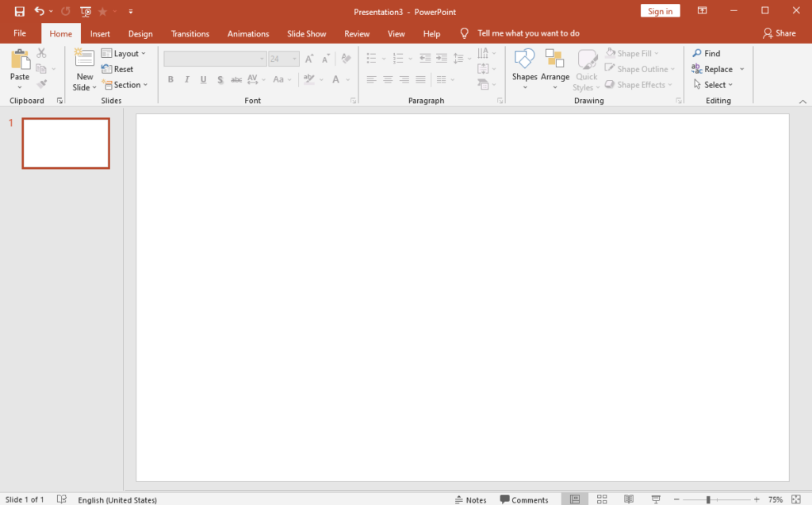Viewport: 812px width, 505px height.
Task: Open Reading View from status bar
Action: tap(628, 499)
